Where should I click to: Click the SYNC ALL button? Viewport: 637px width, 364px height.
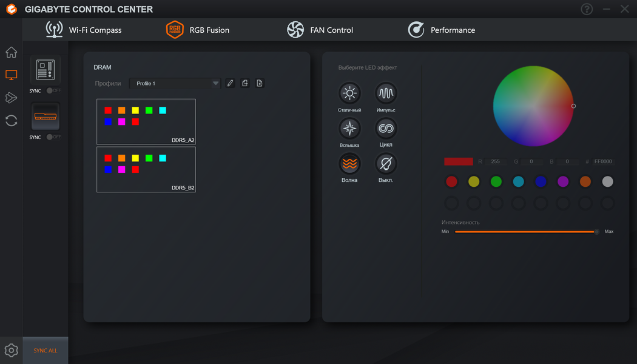45,350
